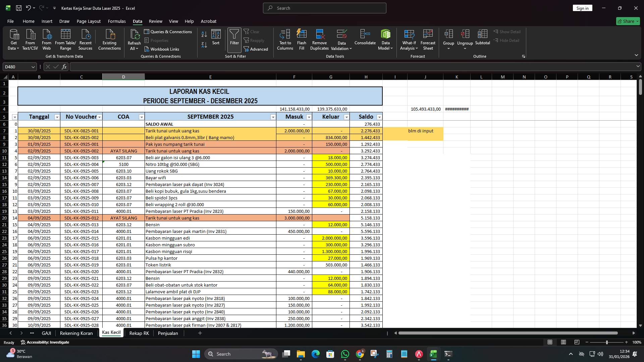
Task: Click the Share button
Action: [x=628, y=21]
